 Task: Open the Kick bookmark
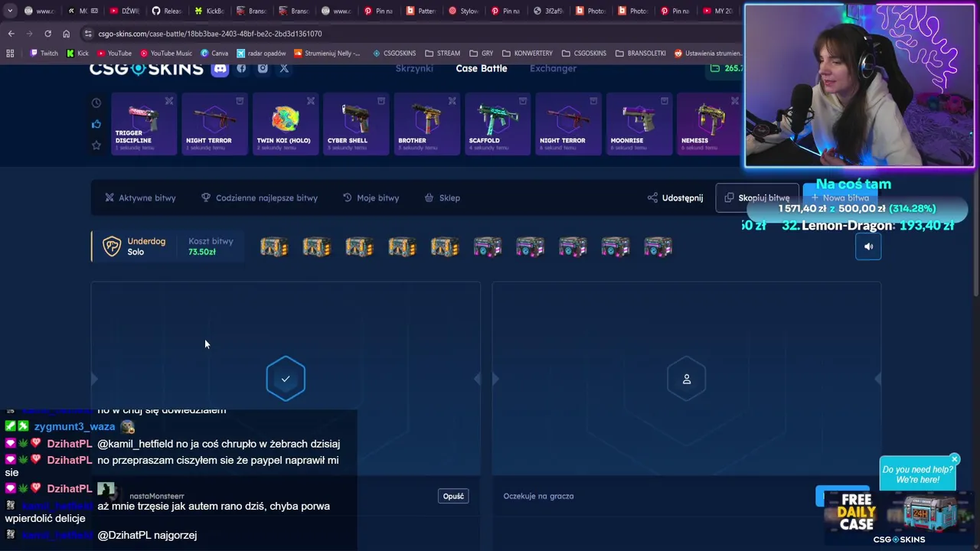pyautogui.click(x=77, y=54)
